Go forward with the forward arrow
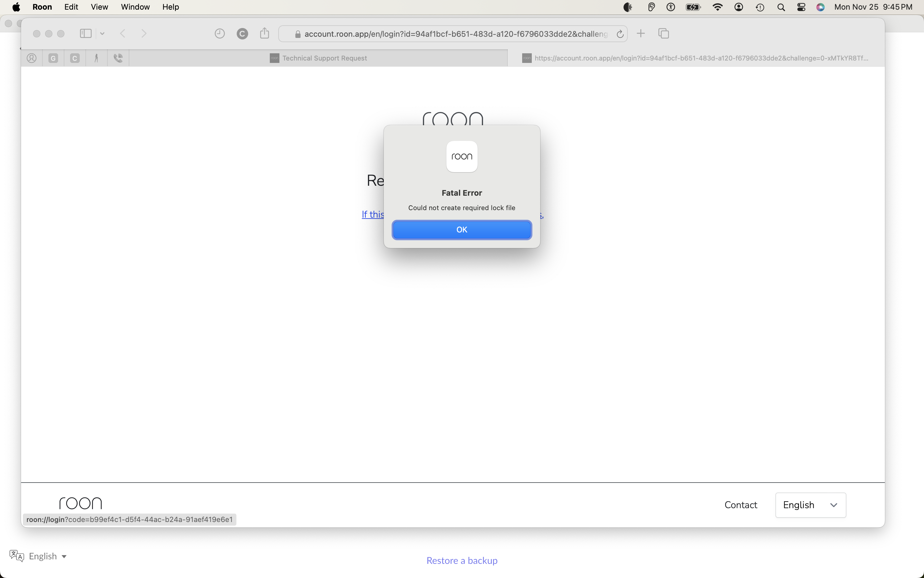This screenshot has height=578, width=924. pos(144,34)
